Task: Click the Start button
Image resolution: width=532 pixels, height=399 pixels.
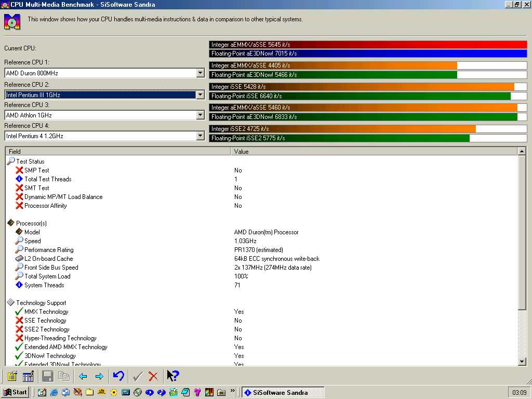Action: pyautogui.click(x=15, y=392)
